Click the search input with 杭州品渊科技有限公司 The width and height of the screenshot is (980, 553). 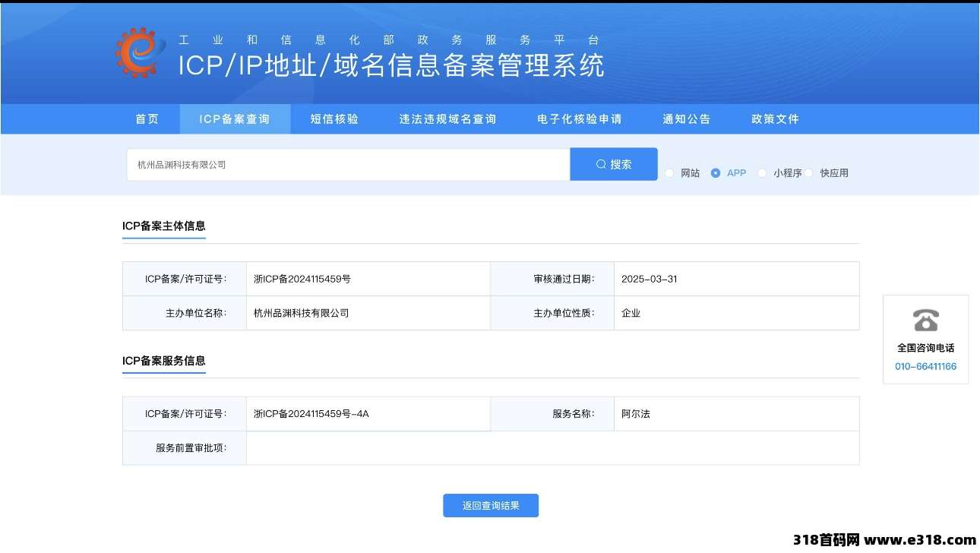pos(348,164)
